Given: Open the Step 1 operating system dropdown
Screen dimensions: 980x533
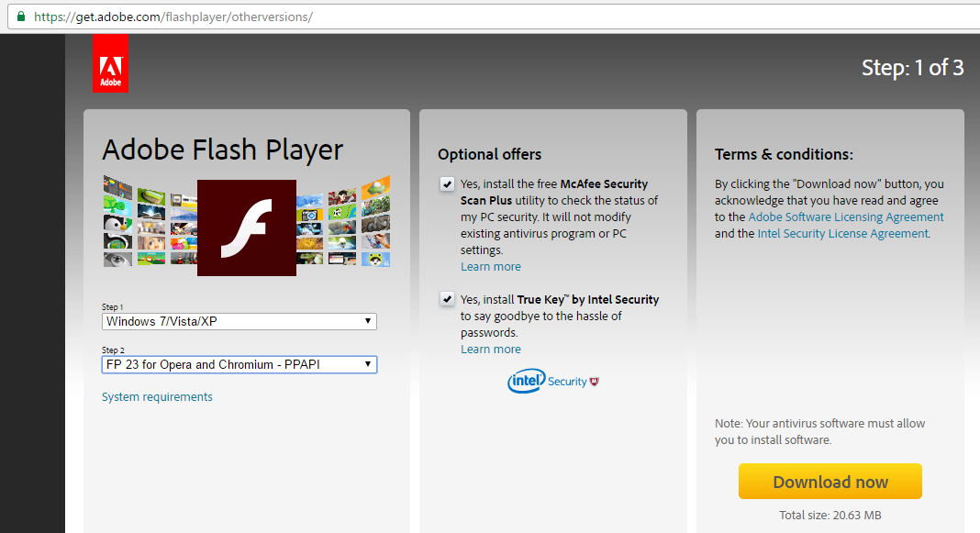Looking at the screenshot, I should (x=239, y=321).
